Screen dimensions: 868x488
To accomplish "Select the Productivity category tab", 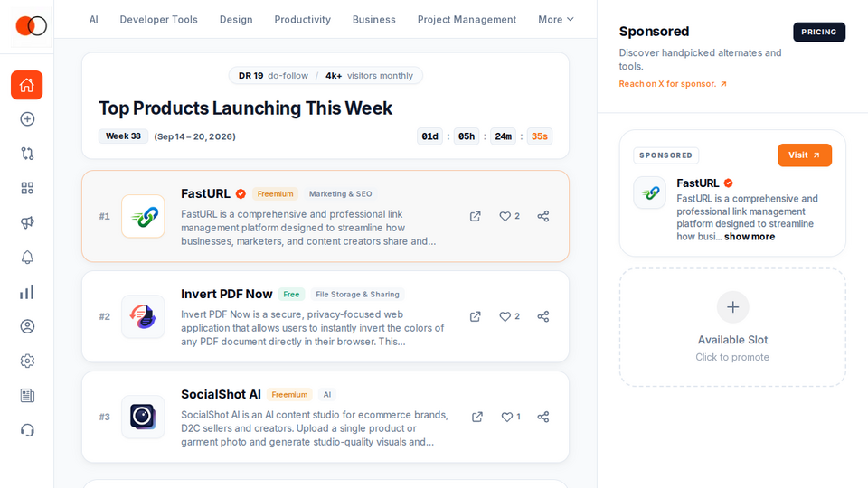I will point(303,19).
